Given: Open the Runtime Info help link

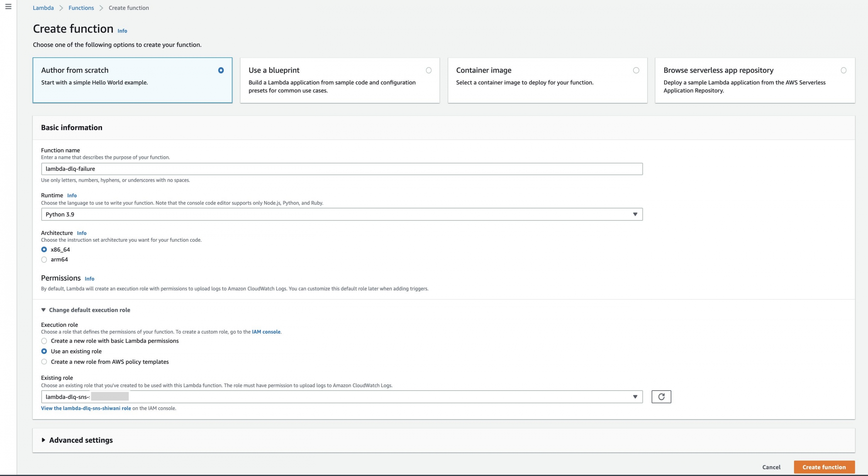Looking at the screenshot, I should [72, 195].
